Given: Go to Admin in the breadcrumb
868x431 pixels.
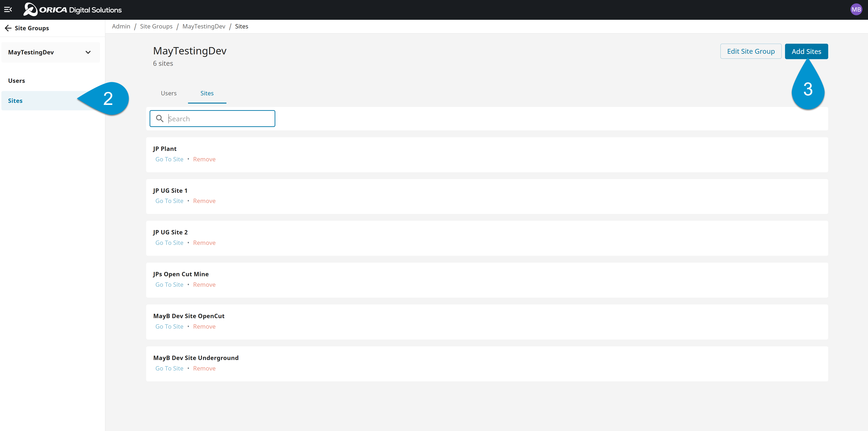Looking at the screenshot, I should [121, 26].
